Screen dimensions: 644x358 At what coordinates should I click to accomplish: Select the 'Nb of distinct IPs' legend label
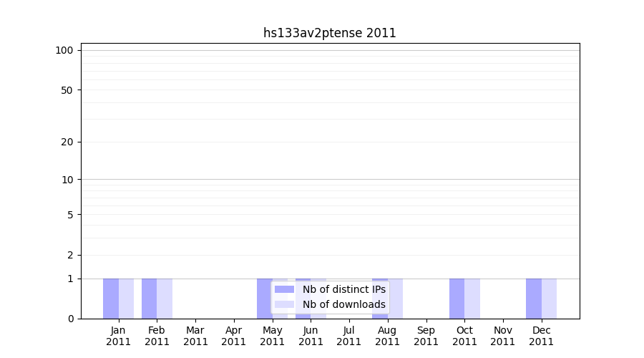[343, 289]
